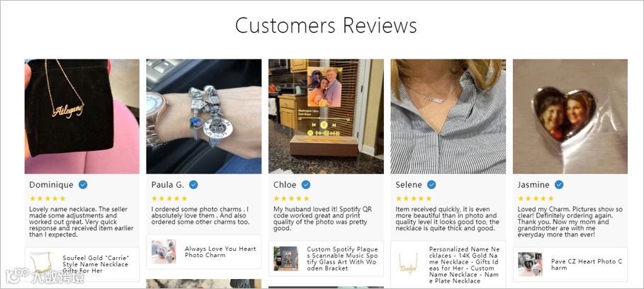Screen dimensions: 644x289
Task: Click the Always Love You charm product thumbnail
Action: tap(164, 251)
